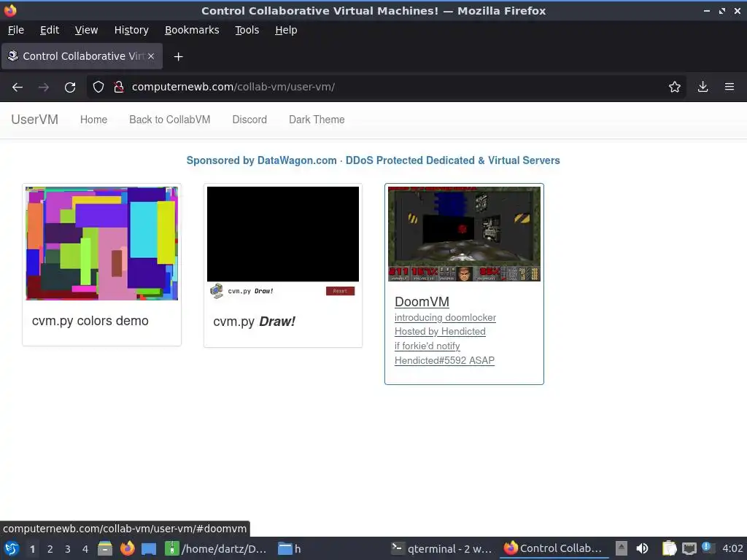The image size is (747, 560).
Task: Open the Bookmarks menu
Action: pos(192,30)
